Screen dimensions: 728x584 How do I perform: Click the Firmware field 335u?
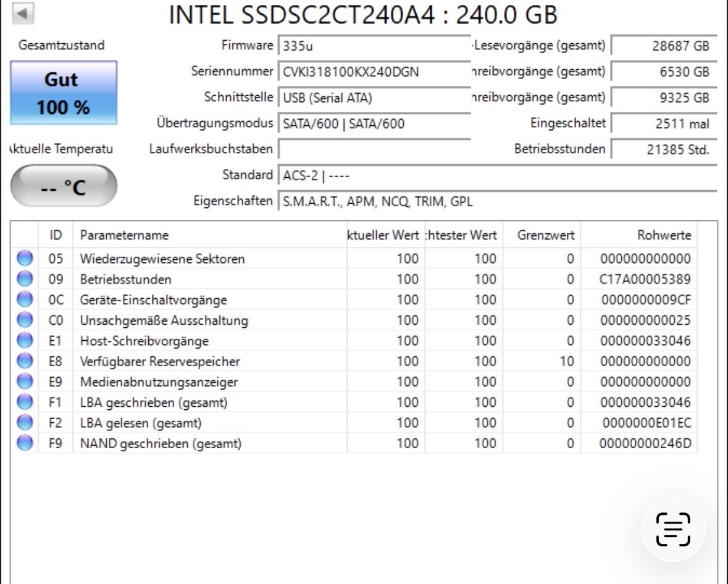coord(374,46)
